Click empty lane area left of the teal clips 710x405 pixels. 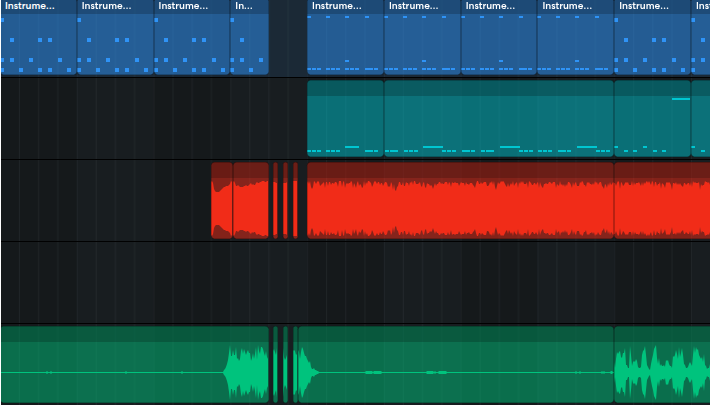pyautogui.click(x=150, y=118)
